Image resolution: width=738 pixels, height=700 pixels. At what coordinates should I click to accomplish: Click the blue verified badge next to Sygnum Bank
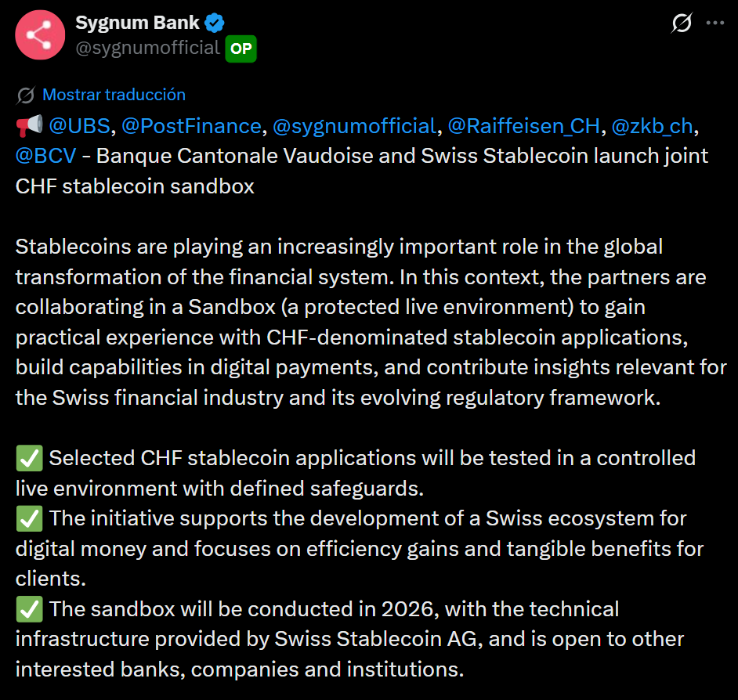pos(213,23)
